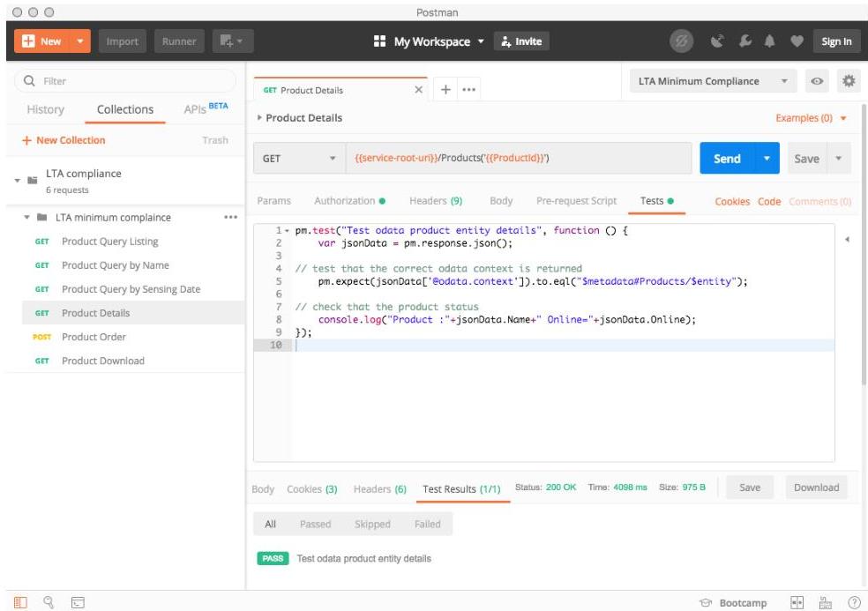The image size is (868, 611).
Task: Open the GET method dropdown
Action: [x=300, y=159]
